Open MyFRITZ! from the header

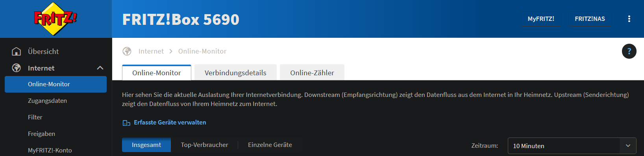541,19
